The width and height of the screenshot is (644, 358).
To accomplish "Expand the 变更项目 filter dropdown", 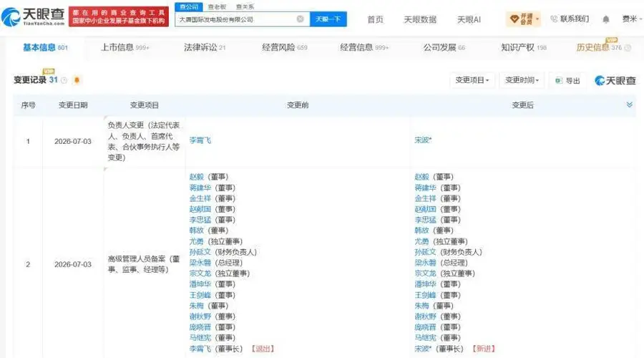I will pos(472,80).
